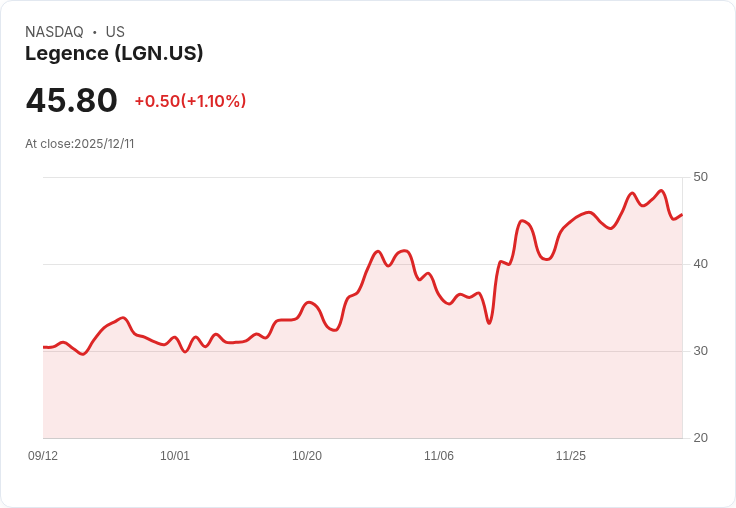Click the highest peak of the price line
The height and width of the screenshot is (508, 736).
[661, 190]
